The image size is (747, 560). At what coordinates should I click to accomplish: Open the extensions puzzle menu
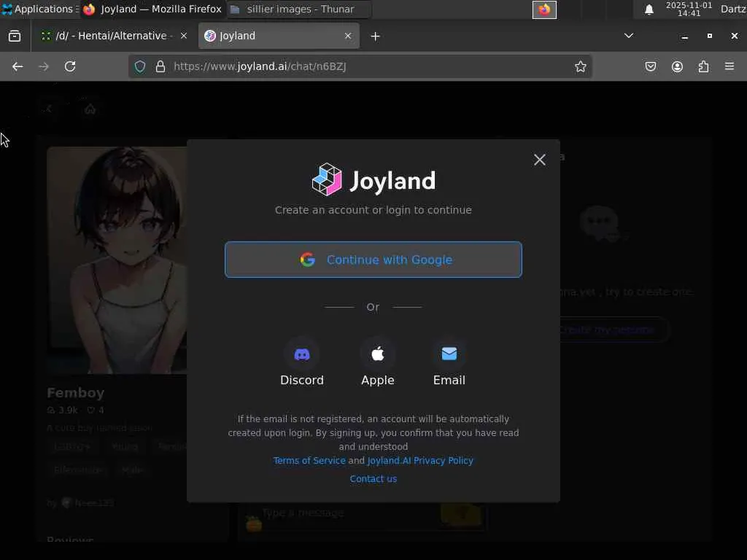tap(703, 66)
